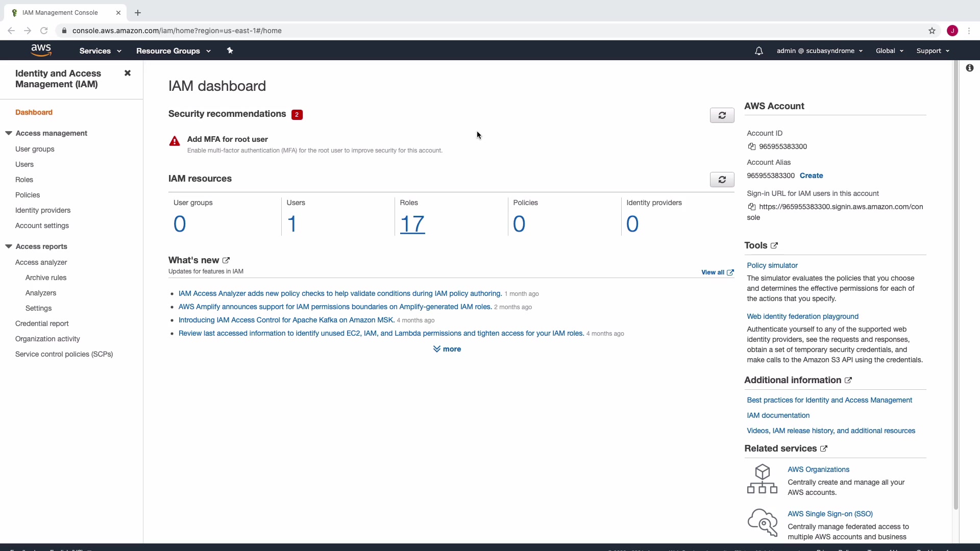
Task: Copy the Account ID number
Action: (751, 147)
